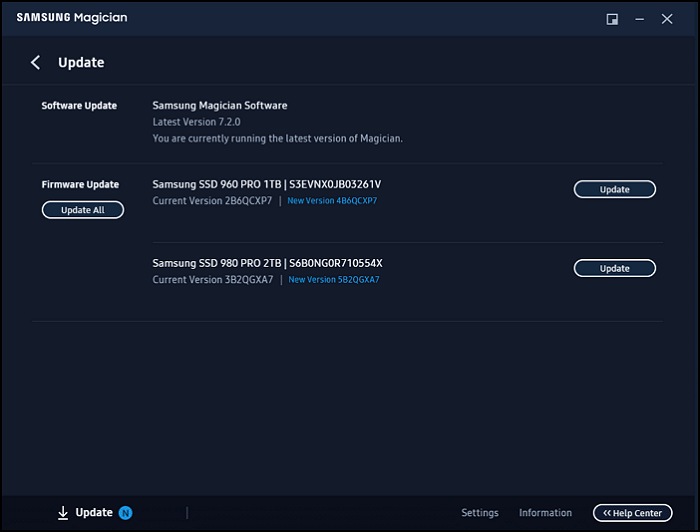Screen dimensions: 700x532
Task: Click the download icon beside Update
Action: (63, 513)
